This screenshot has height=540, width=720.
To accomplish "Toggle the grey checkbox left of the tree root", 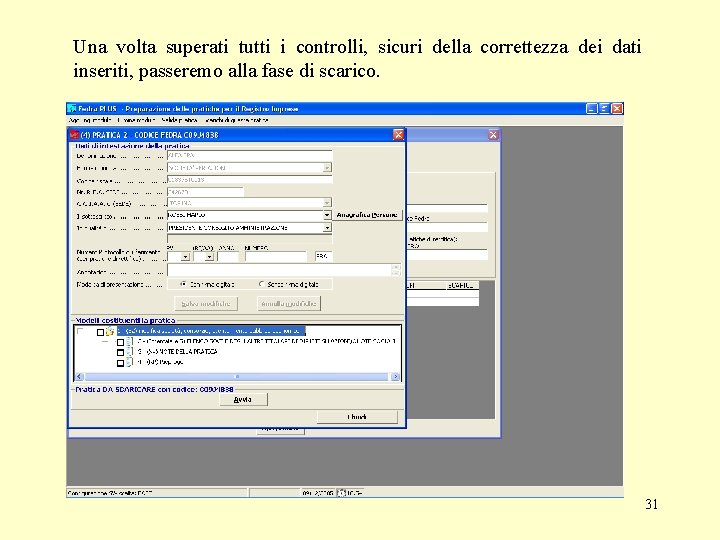I will pos(80,331).
